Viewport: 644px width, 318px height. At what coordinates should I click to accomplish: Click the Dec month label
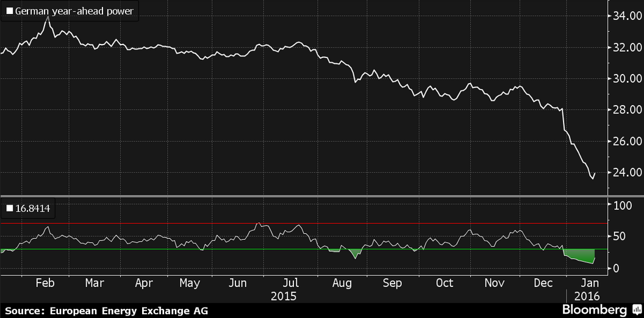point(542,283)
